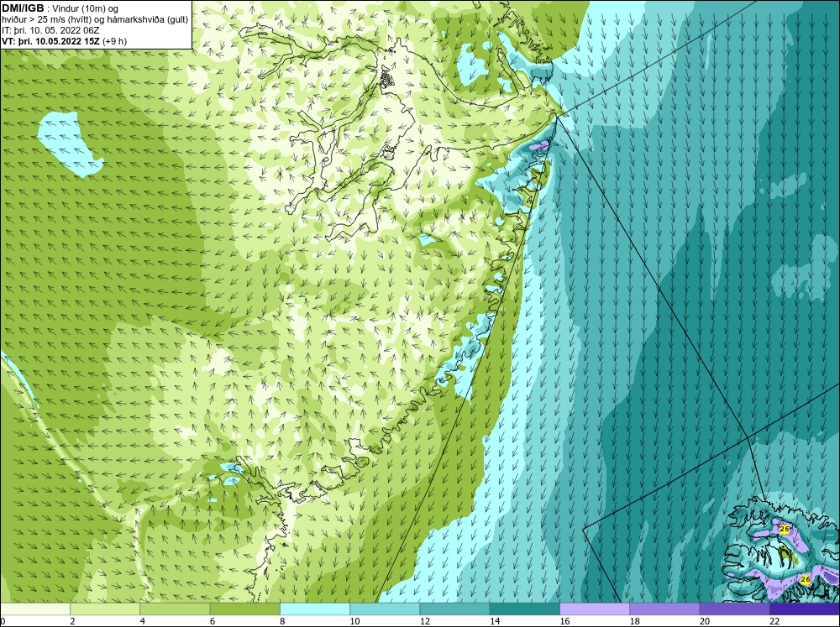Pick the 12–14 m/s teal legend swatch
This screenshot has width=840, height=627.
[454, 609]
